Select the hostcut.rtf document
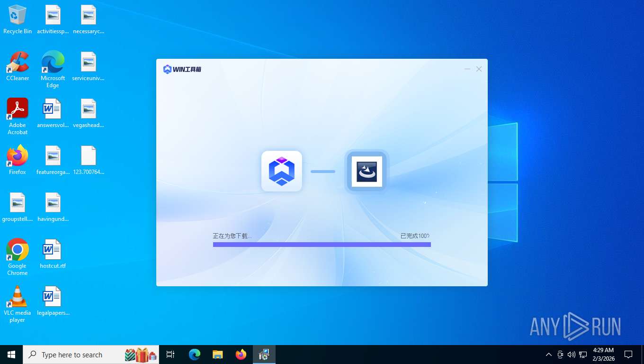The width and height of the screenshot is (644, 364). pyautogui.click(x=53, y=254)
